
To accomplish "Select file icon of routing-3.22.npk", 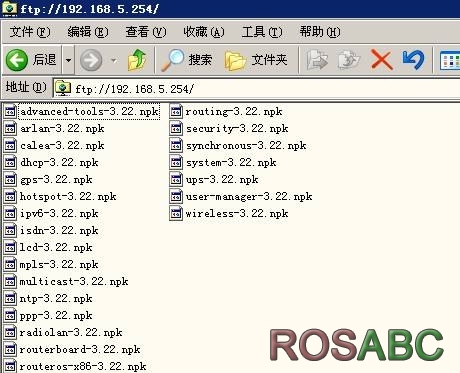I will 176,111.
